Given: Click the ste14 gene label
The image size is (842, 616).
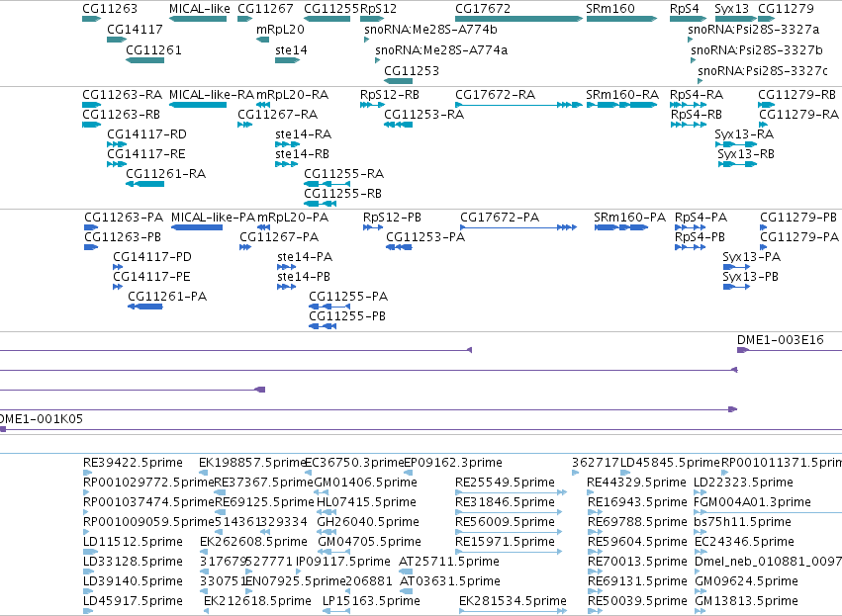Looking at the screenshot, I should coord(291,50).
